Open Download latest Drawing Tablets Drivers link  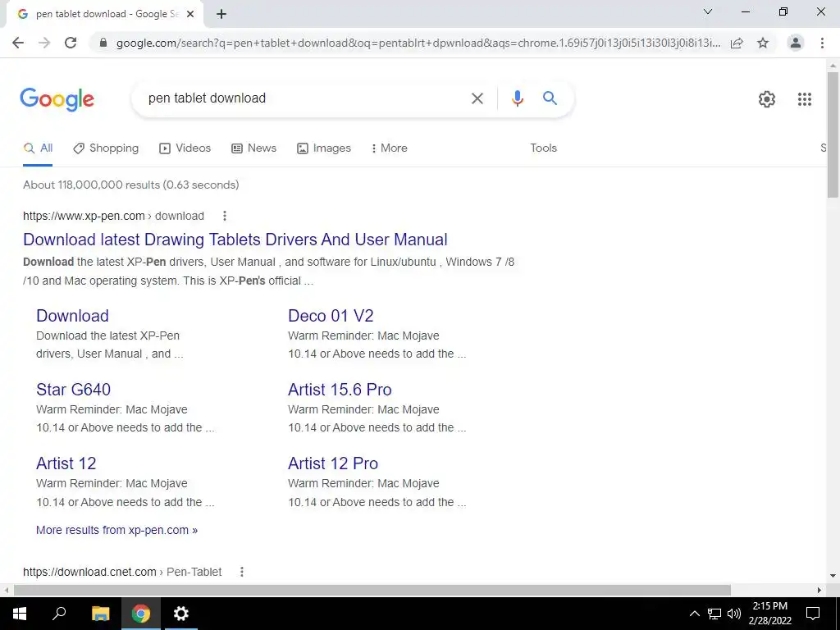(235, 240)
